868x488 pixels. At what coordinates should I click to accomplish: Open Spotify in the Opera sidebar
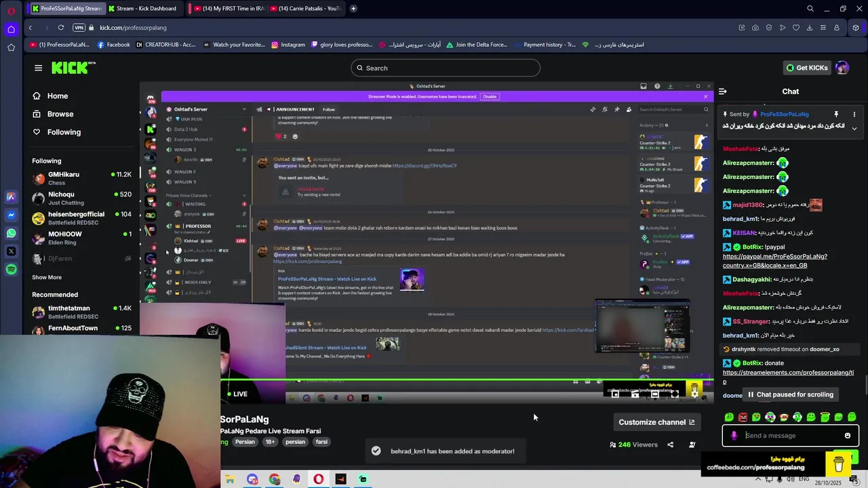(11, 270)
